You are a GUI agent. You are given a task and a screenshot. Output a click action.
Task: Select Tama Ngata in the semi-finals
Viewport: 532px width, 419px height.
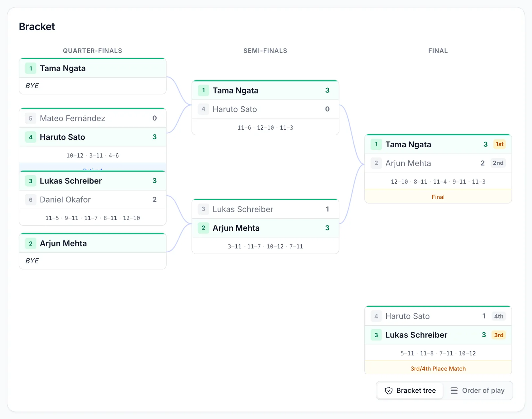tap(265, 90)
